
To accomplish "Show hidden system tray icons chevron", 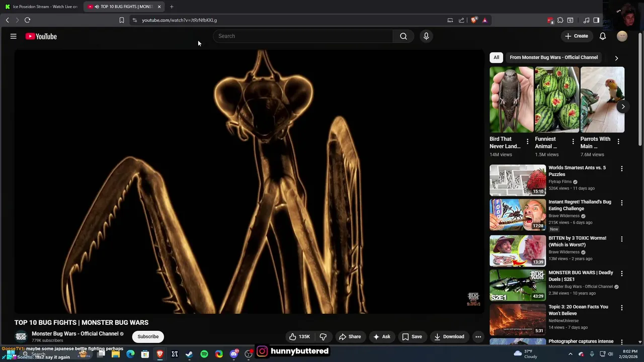I will point(570,354).
